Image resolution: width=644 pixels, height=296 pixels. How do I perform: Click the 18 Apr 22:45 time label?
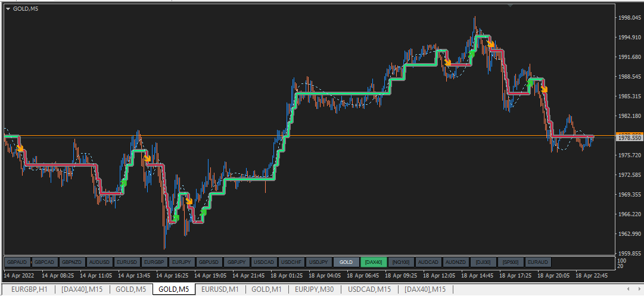point(592,276)
